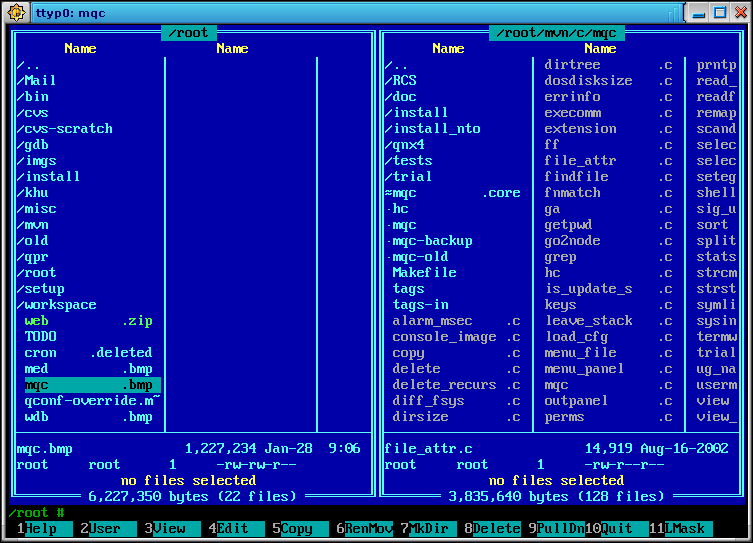Viewport: 753px width, 543px height.
Task: Click the F10 Quit key label
Action: click(x=624, y=528)
